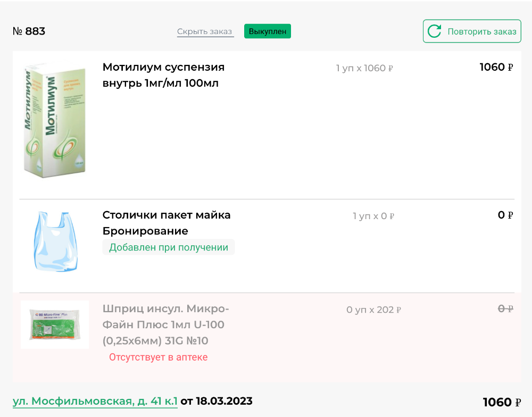The image size is (532, 417).
Task: Open Столички пакет майка Бронирование title
Action: [x=166, y=223]
